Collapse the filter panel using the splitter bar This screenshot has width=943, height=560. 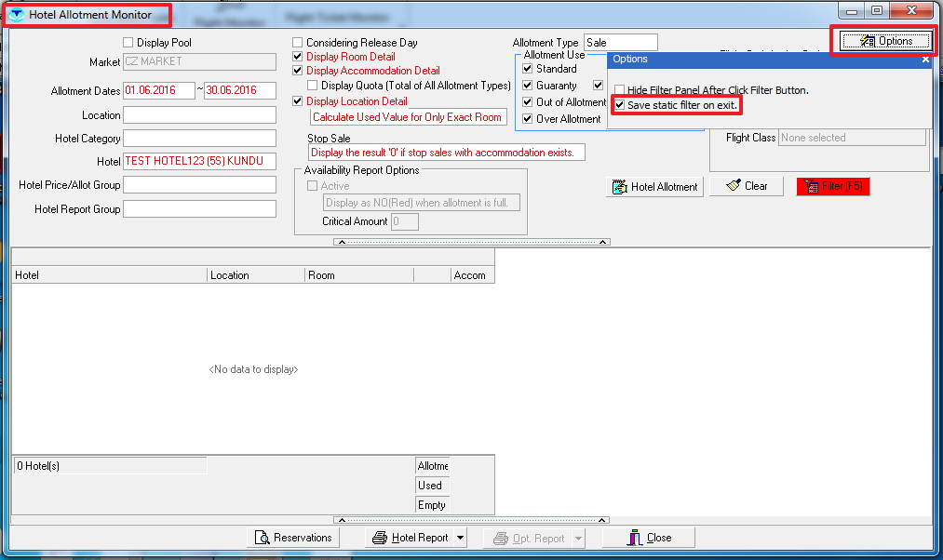point(472,242)
